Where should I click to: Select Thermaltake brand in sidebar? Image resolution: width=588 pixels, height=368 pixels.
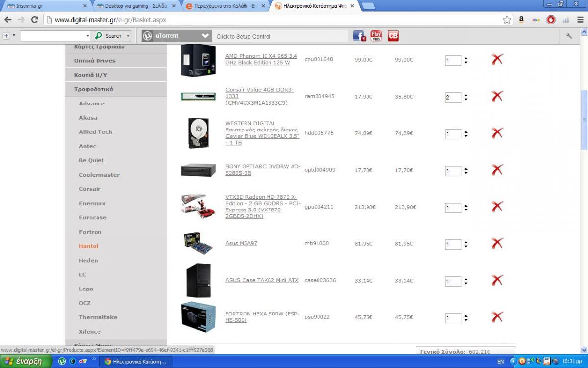[98, 317]
